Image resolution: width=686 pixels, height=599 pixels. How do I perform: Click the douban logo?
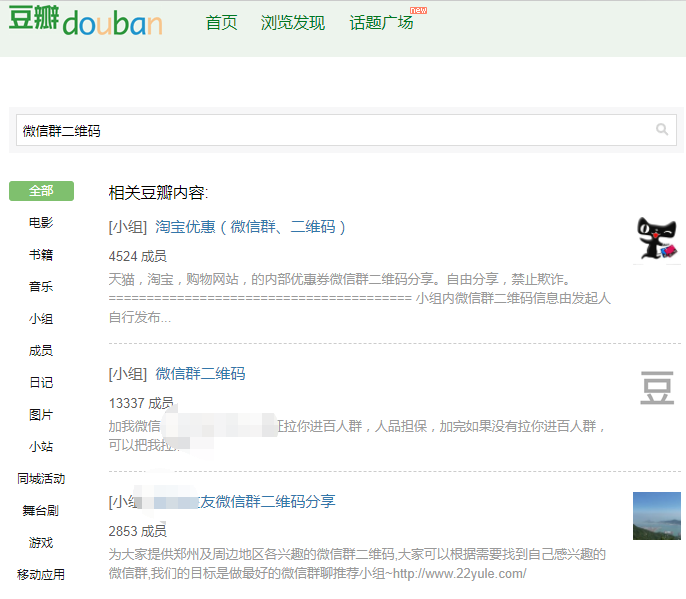point(85,21)
